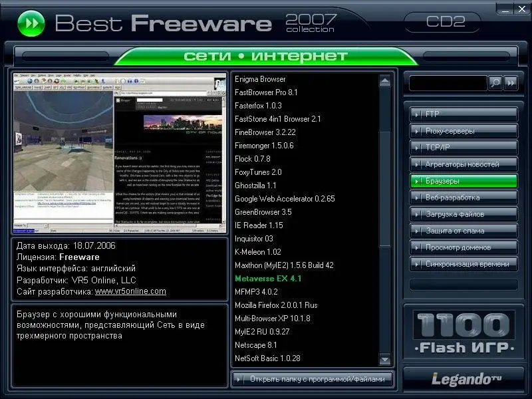The height and width of the screenshot is (399, 532).
Task: Click the green fast-forward logo button
Action: pyautogui.click(x=31, y=23)
